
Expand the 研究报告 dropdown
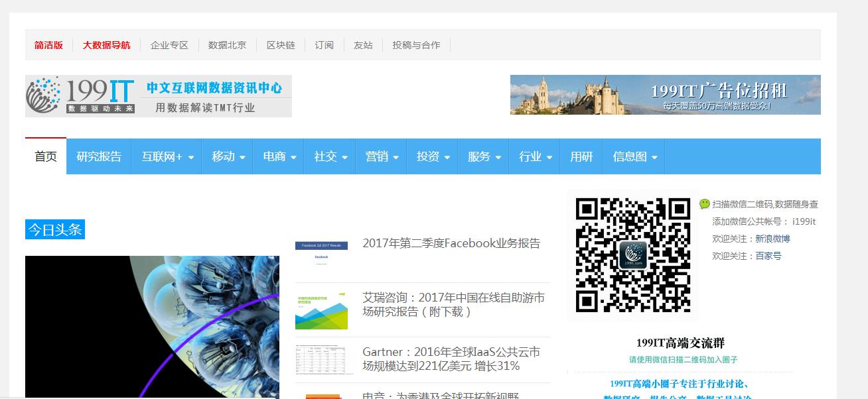(98, 156)
